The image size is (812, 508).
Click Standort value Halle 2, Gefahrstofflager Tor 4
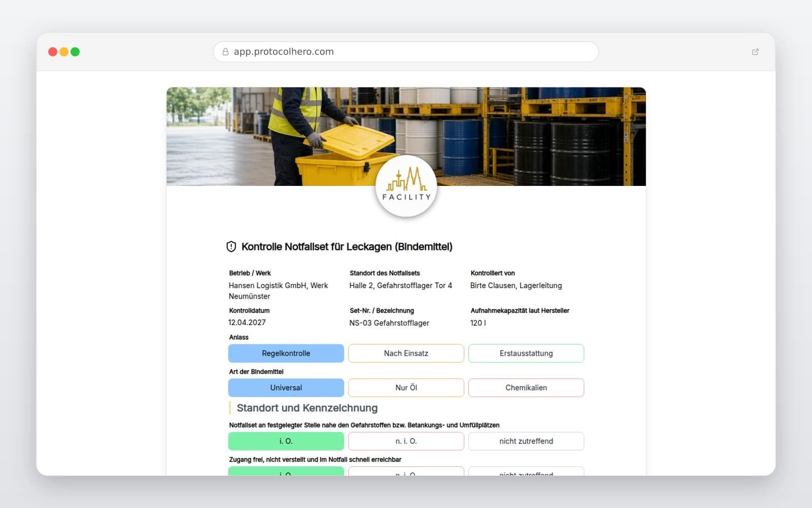(400, 285)
